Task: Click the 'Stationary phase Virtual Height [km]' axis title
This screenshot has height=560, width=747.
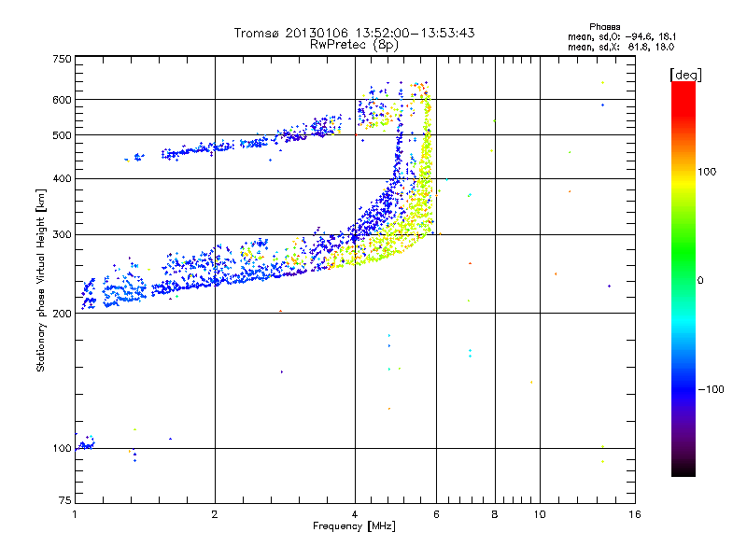Action: (x=41, y=280)
